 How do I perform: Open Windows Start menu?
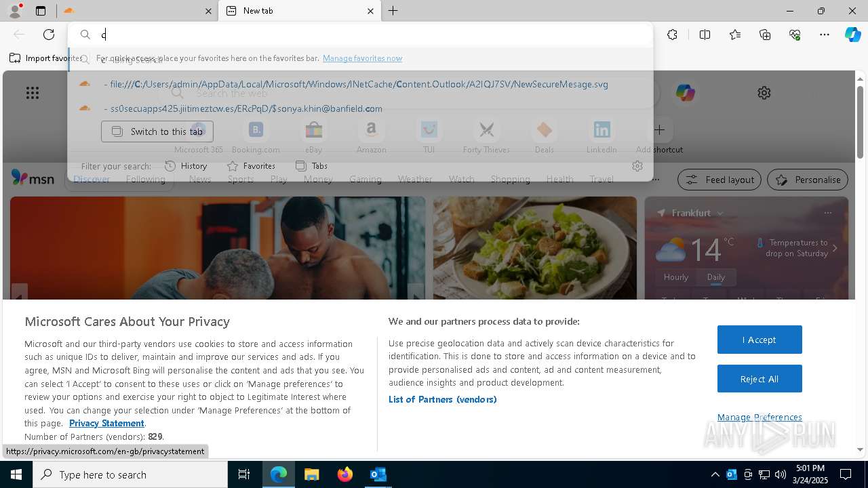pyautogui.click(x=16, y=474)
